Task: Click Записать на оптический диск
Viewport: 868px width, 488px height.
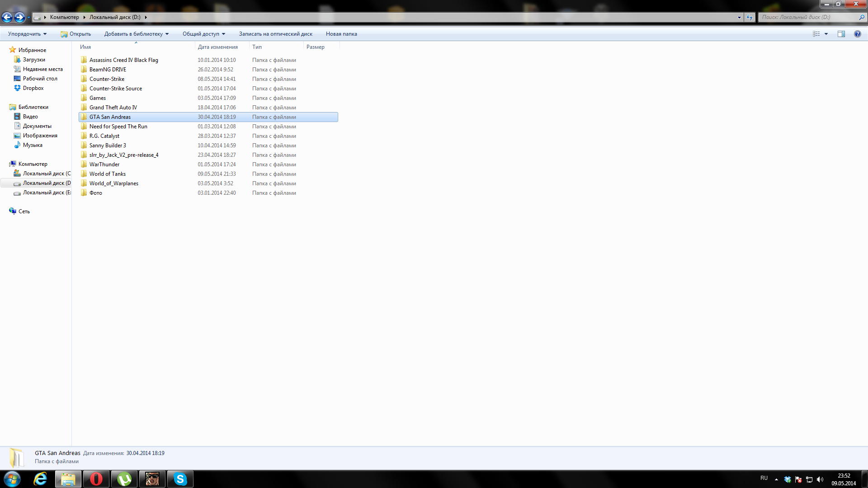Action: pos(275,34)
